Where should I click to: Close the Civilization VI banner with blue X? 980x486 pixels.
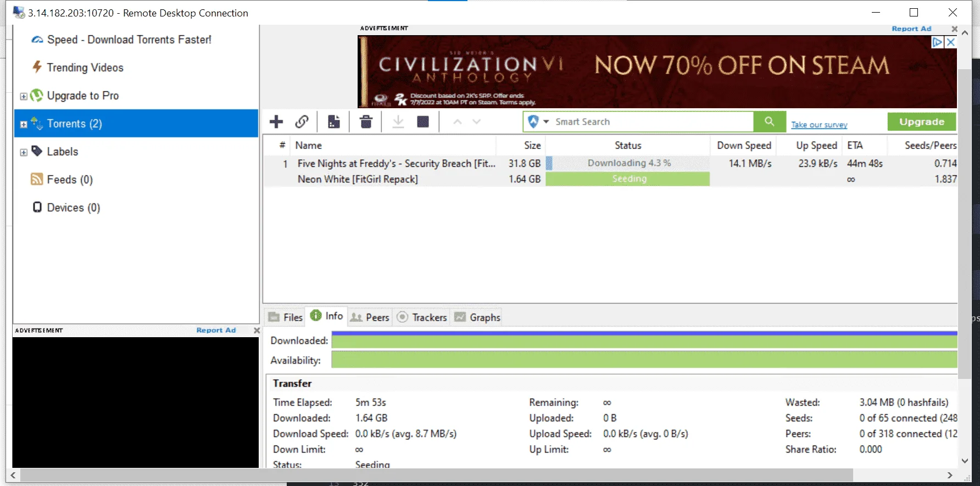(x=950, y=42)
